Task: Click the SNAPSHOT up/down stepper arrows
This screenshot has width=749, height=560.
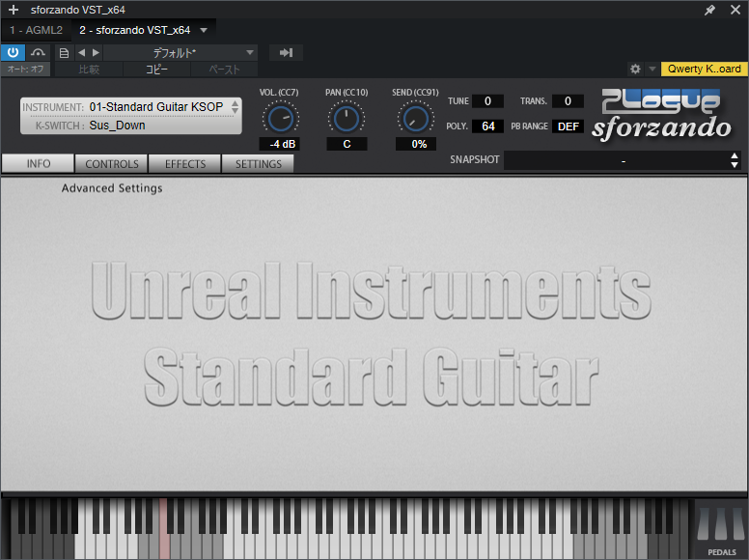Action: coord(735,160)
